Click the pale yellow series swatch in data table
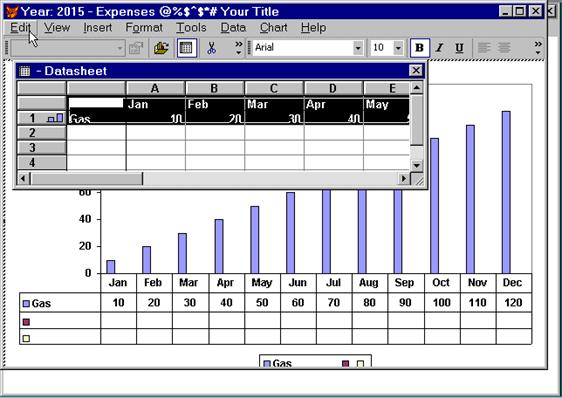 pyautogui.click(x=26, y=338)
